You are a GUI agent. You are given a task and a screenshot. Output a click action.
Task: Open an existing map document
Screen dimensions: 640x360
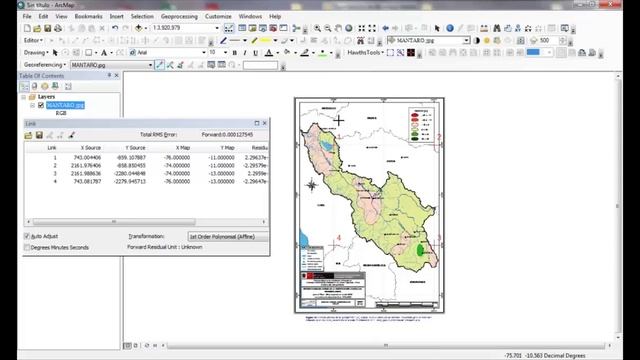click(x=37, y=28)
